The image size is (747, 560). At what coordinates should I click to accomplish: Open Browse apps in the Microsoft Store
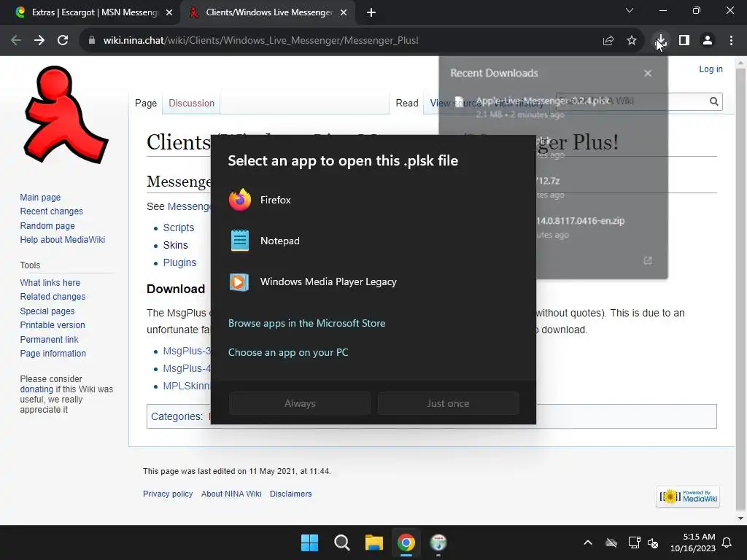click(306, 323)
